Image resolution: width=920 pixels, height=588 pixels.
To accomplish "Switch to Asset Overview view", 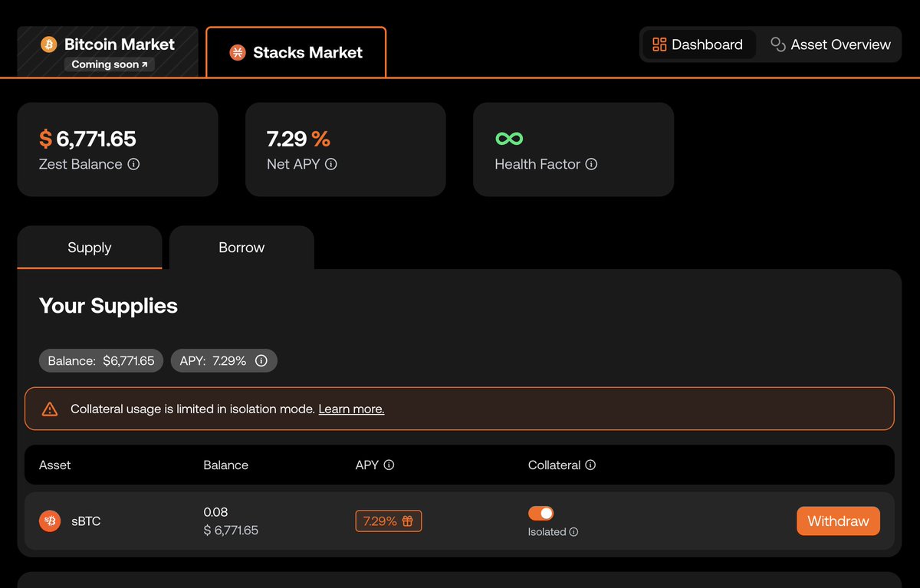I will point(830,44).
